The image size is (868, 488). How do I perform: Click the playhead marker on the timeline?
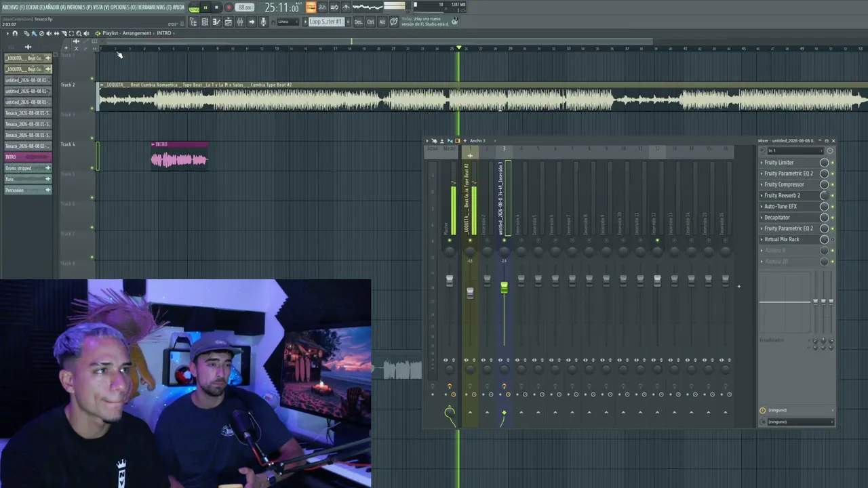click(x=459, y=48)
